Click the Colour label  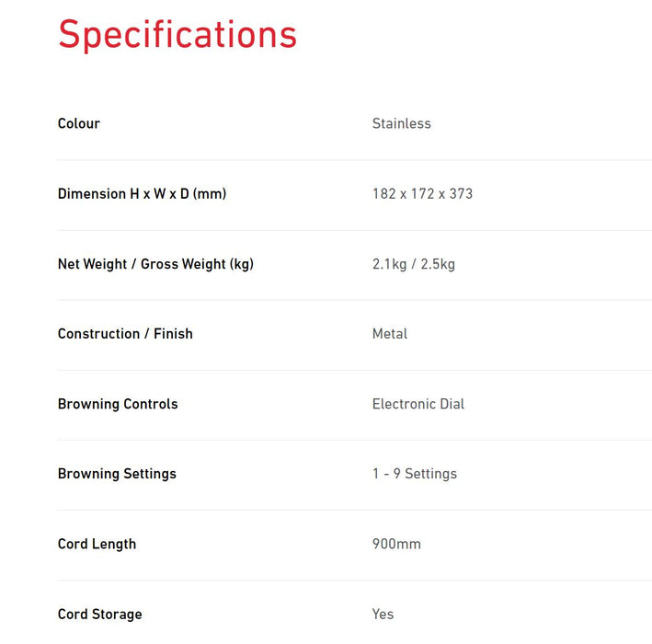(79, 123)
